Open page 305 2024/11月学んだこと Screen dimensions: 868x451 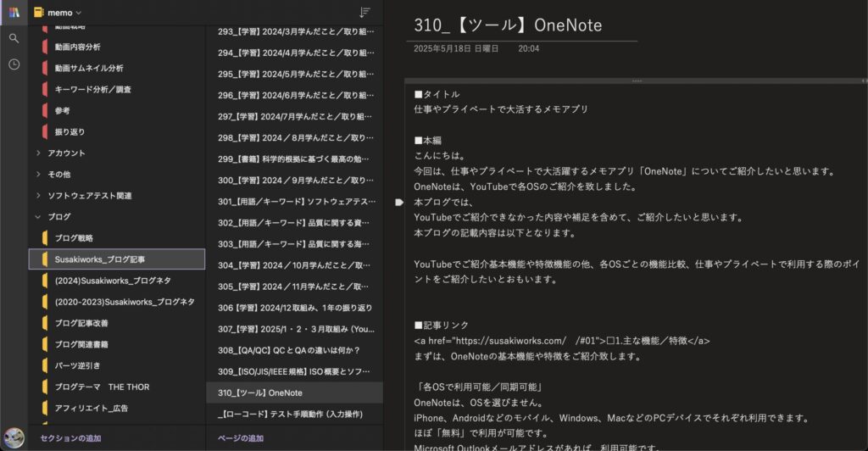tap(294, 286)
